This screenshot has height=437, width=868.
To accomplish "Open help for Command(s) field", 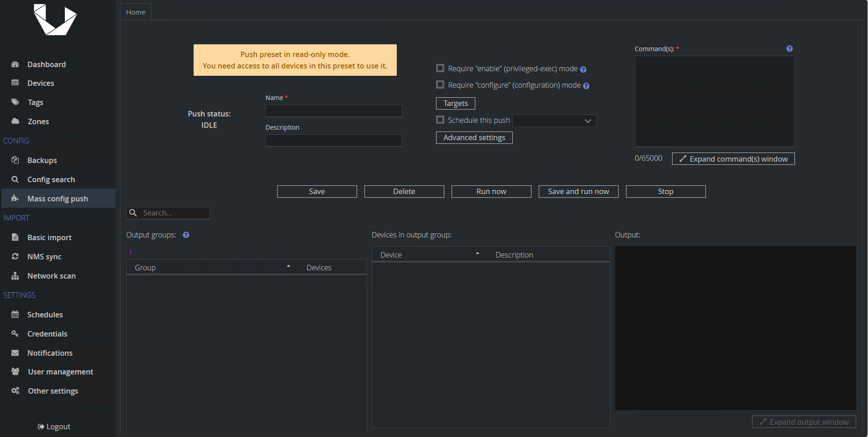I will [x=789, y=49].
